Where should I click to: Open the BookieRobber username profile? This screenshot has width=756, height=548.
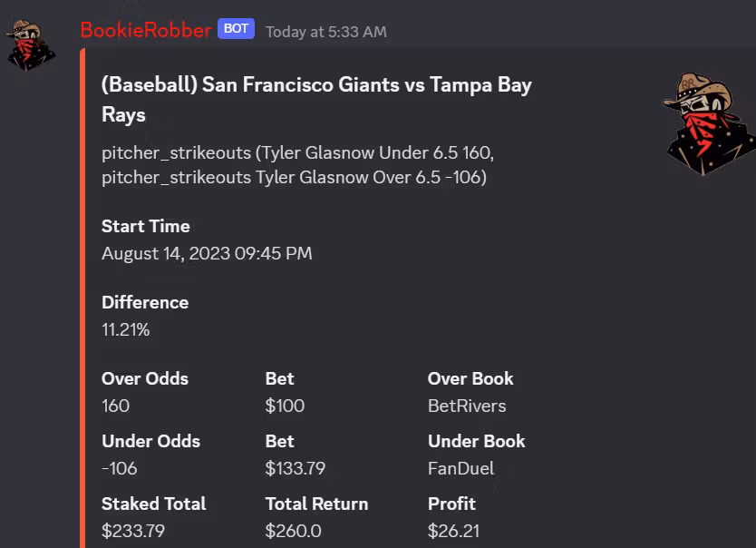coord(145,30)
